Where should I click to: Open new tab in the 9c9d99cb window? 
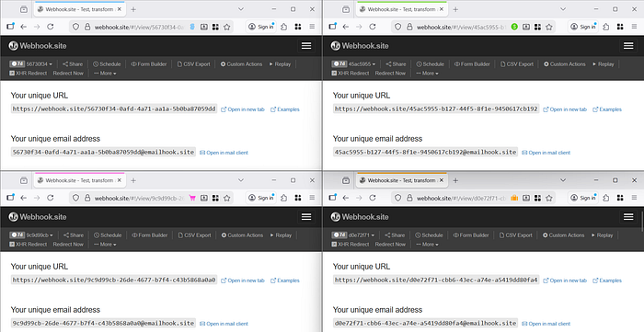133,180
